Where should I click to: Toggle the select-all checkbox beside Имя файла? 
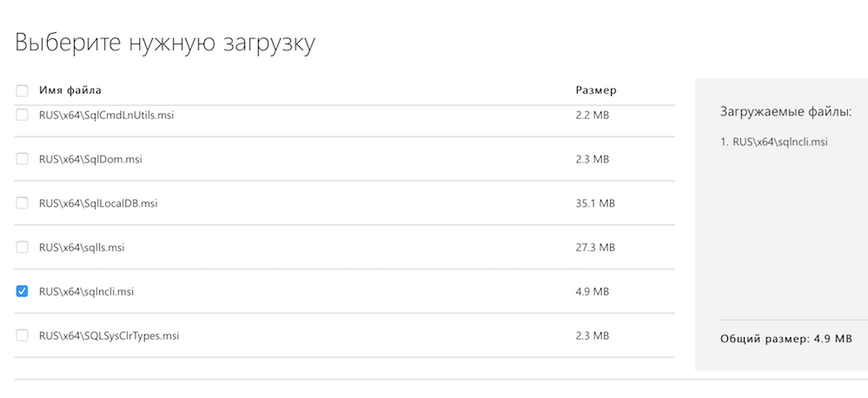pyautogui.click(x=22, y=90)
